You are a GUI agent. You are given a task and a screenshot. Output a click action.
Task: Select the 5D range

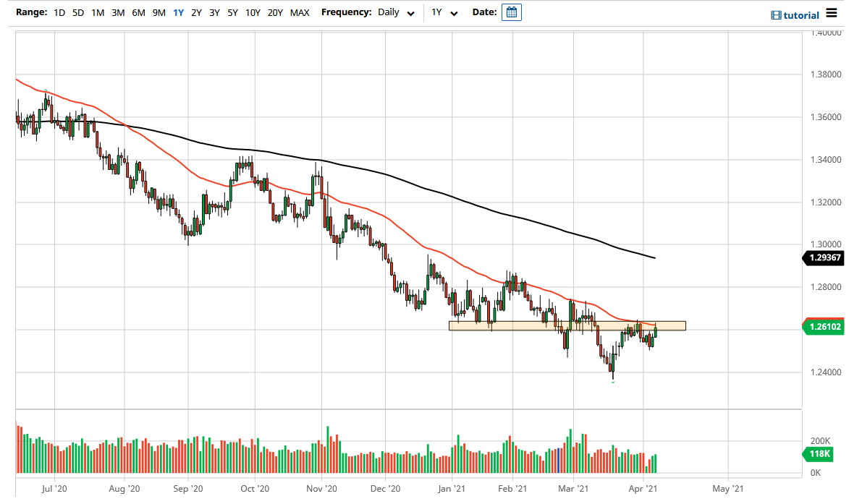77,12
